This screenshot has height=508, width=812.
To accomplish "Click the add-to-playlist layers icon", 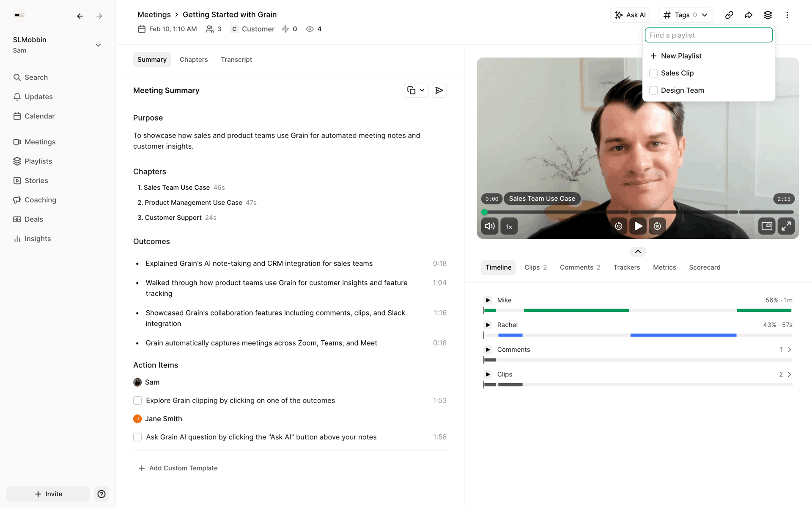I will tap(768, 15).
